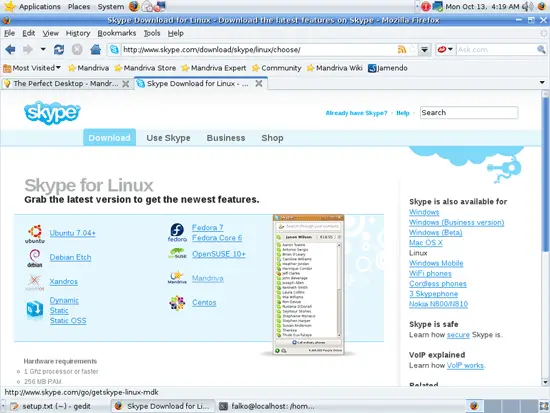
Task: Open the Mac OS X link
Action: (425, 243)
